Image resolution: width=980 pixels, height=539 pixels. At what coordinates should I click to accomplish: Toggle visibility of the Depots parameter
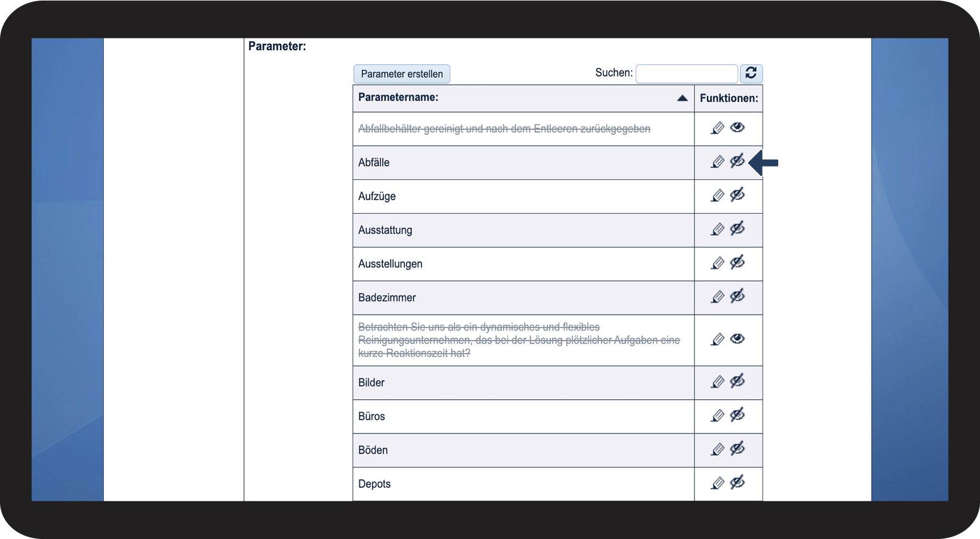click(737, 482)
